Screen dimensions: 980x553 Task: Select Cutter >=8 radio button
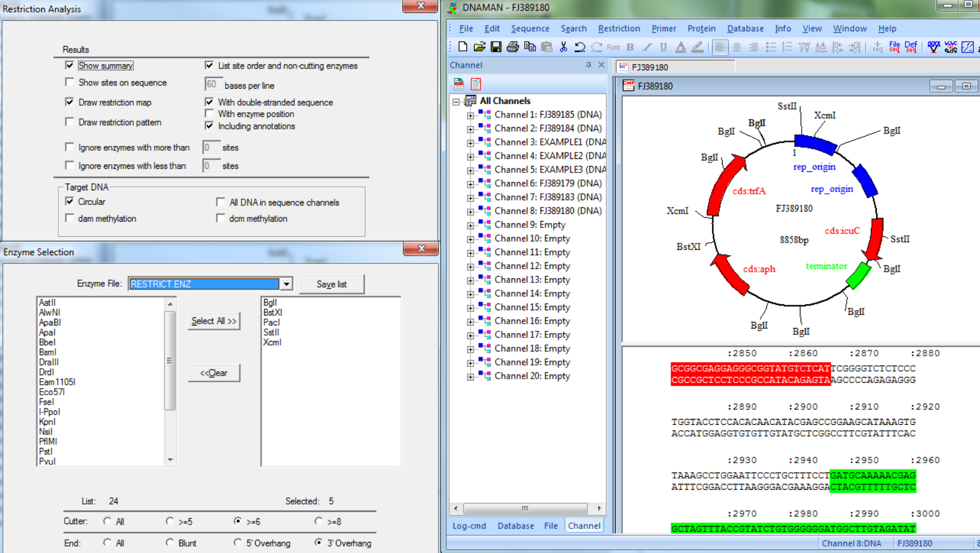point(319,521)
